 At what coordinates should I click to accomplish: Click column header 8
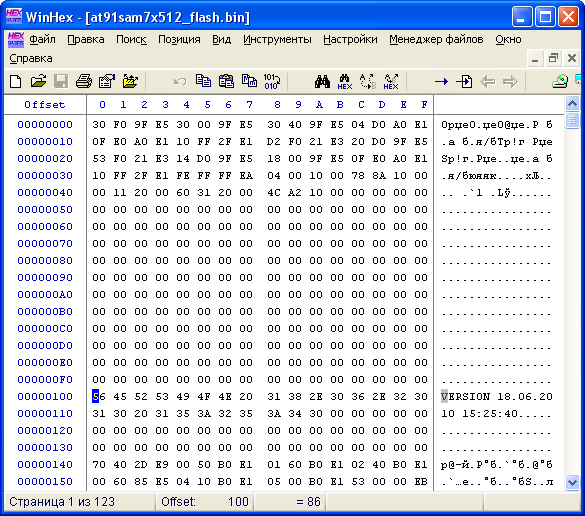[x=277, y=105]
